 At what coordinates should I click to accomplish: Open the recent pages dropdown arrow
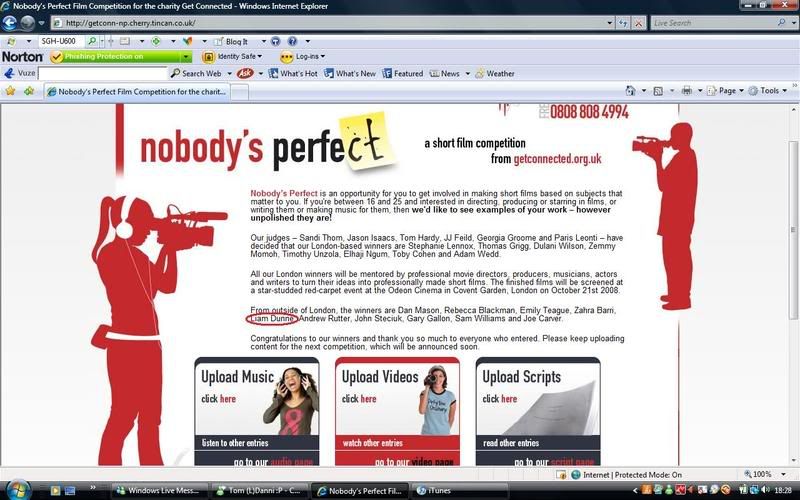tap(41, 23)
